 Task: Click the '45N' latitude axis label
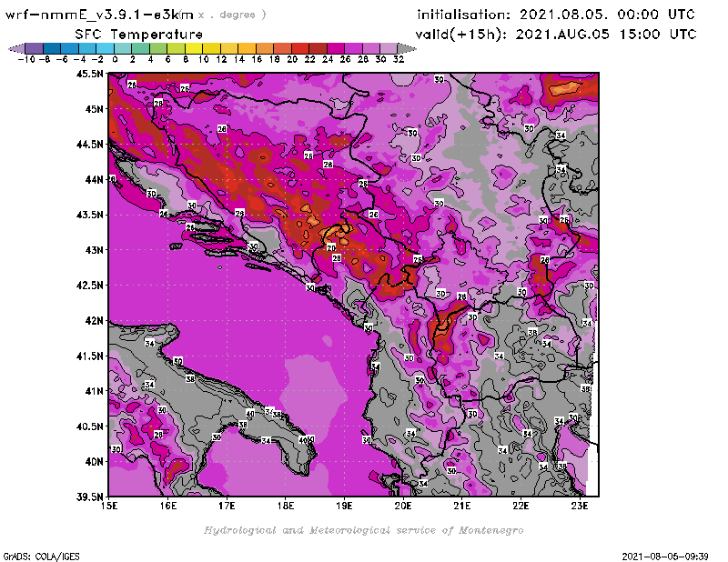(94, 109)
